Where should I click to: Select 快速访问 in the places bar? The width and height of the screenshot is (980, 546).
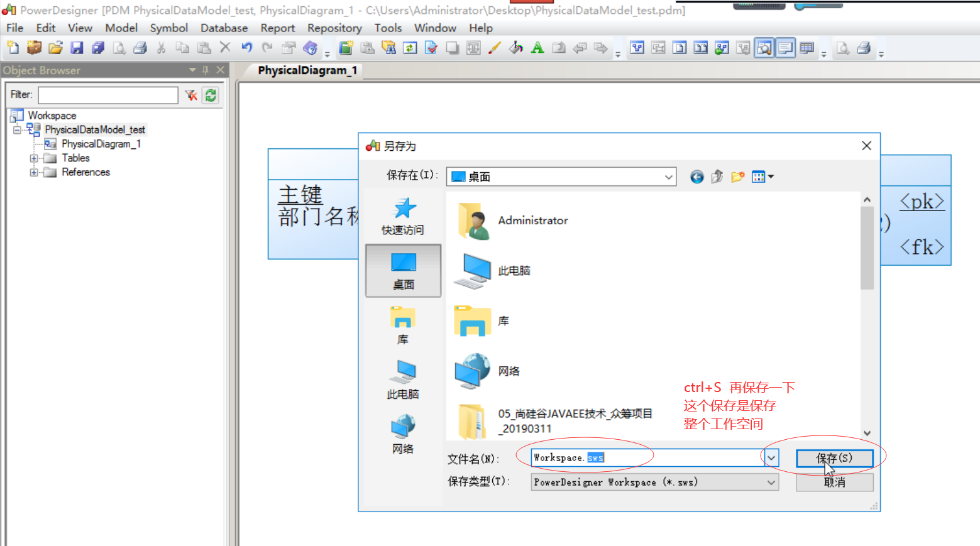(x=403, y=217)
